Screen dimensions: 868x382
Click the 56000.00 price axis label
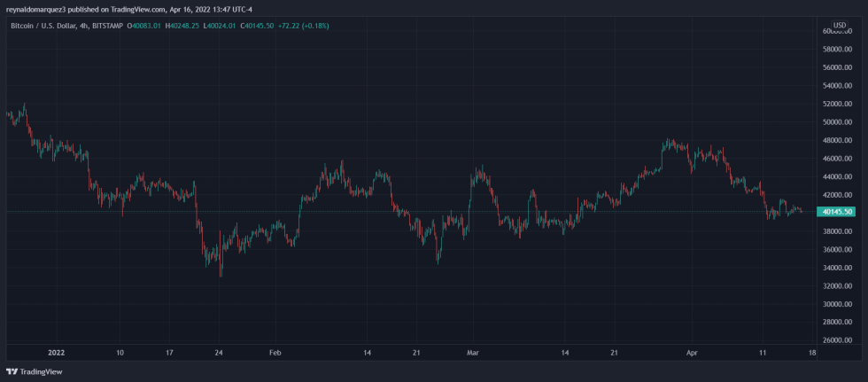(839, 67)
